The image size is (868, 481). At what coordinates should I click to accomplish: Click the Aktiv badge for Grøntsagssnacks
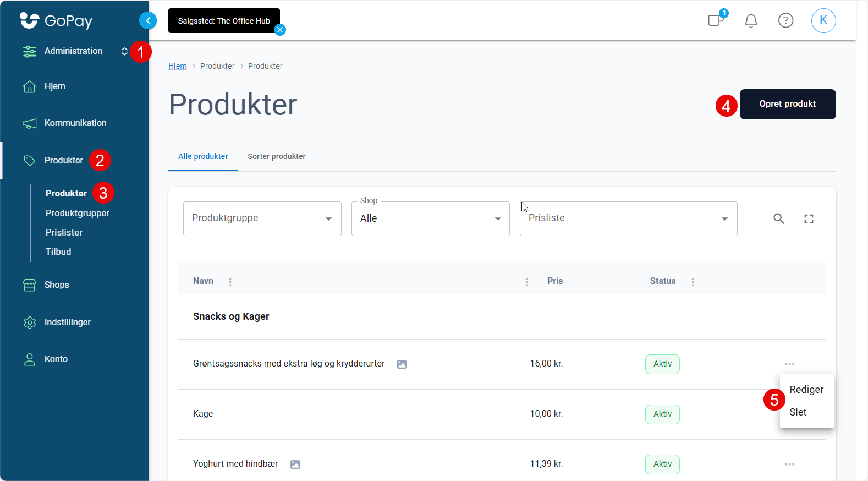point(662,364)
